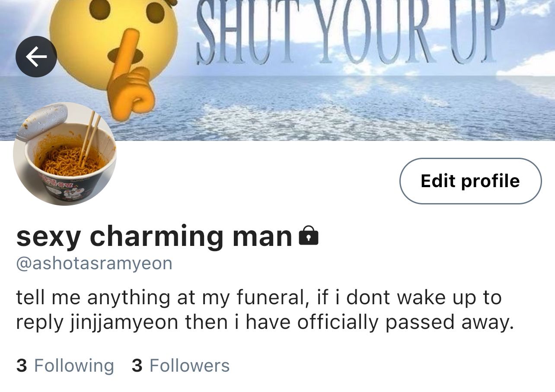Tap the padlock icon beside the name
The height and width of the screenshot is (392, 555).
pos(309,236)
